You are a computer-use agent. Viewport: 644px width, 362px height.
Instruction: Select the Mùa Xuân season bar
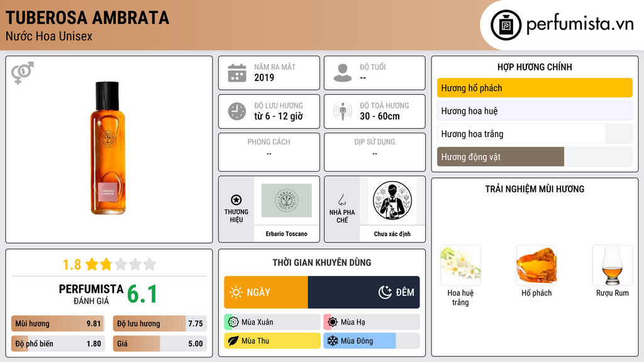click(x=272, y=322)
